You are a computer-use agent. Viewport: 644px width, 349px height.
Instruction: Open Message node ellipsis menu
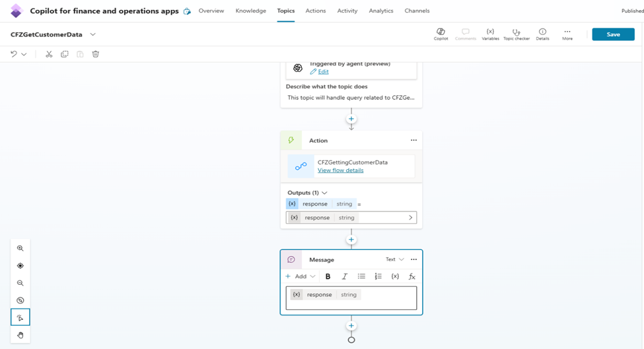413,259
